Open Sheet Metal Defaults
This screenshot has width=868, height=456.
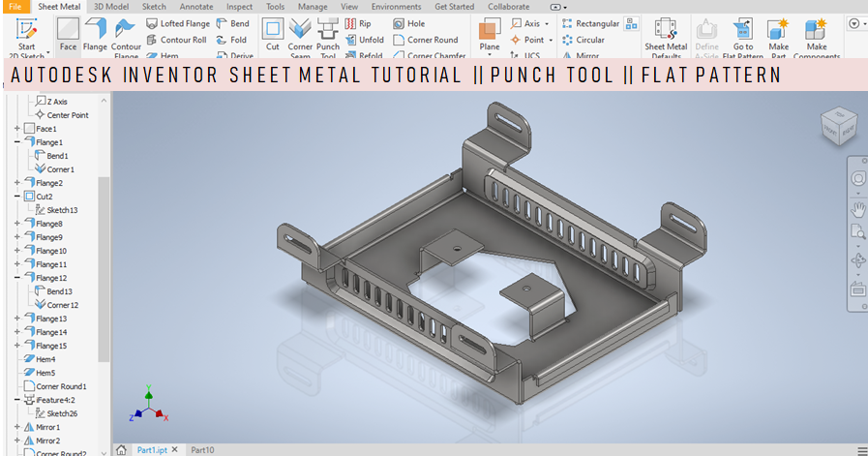(666, 37)
